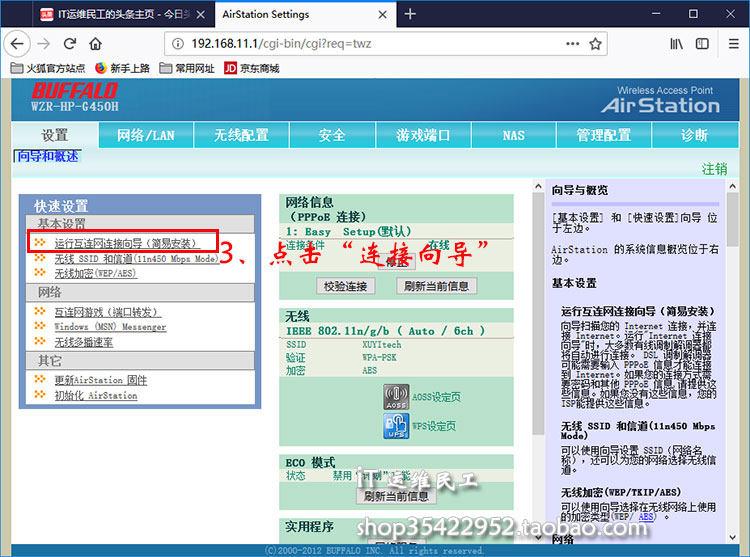Open the WPS设定页 link
The width and height of the screenshot is (750, 557).
tap(434, 426)
